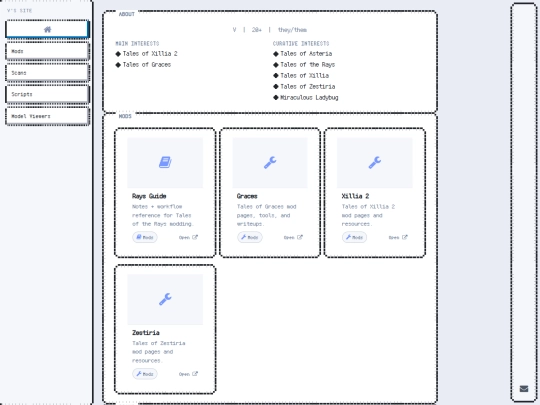Click the Graces wrench thumbnail

270,163
